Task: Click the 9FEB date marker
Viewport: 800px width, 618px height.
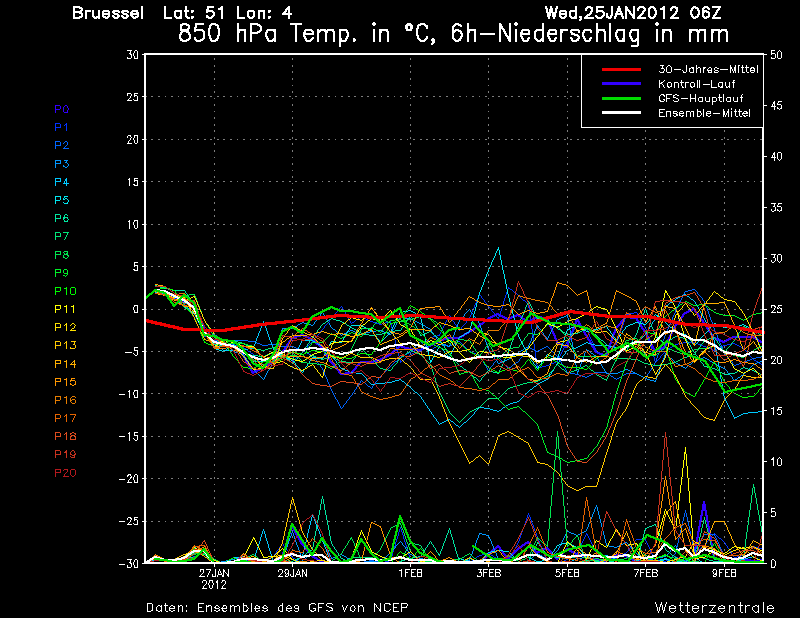Action: (725, 573)
